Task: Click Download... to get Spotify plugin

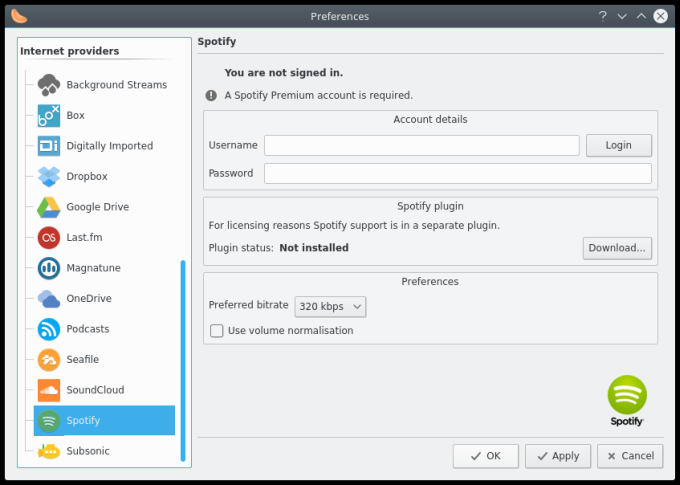Action: pyautogui.click(x=617, y=247)
